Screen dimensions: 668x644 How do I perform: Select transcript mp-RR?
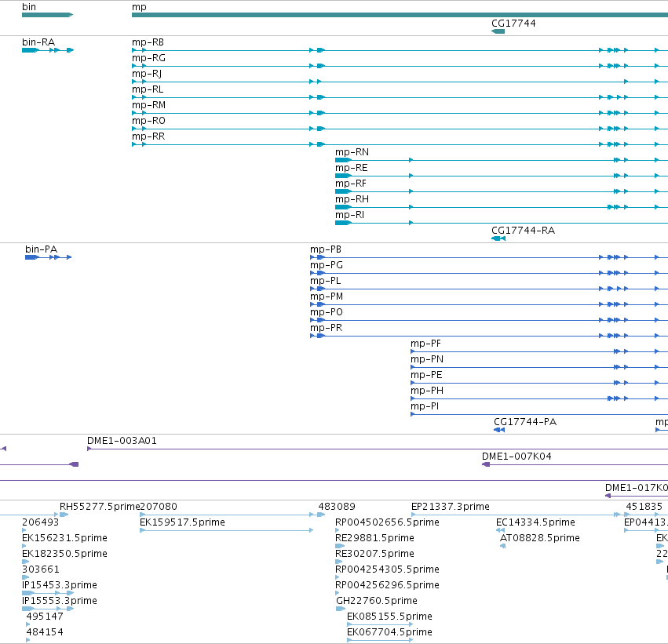pyautogui.click(x=400, y=144)
